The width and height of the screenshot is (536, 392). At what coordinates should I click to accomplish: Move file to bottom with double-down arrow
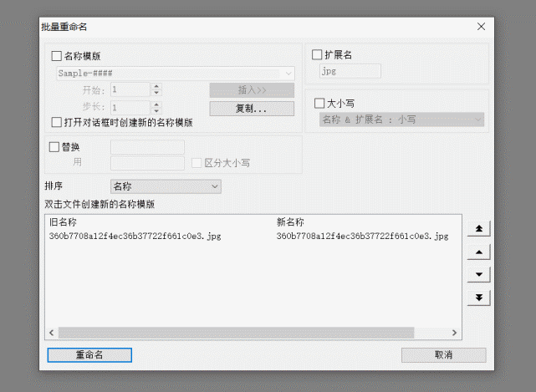[478, 298]
